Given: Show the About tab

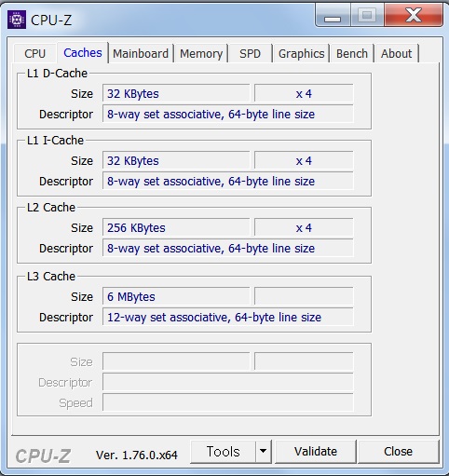Looking at the screenshot, I should [x=396, y=53].
